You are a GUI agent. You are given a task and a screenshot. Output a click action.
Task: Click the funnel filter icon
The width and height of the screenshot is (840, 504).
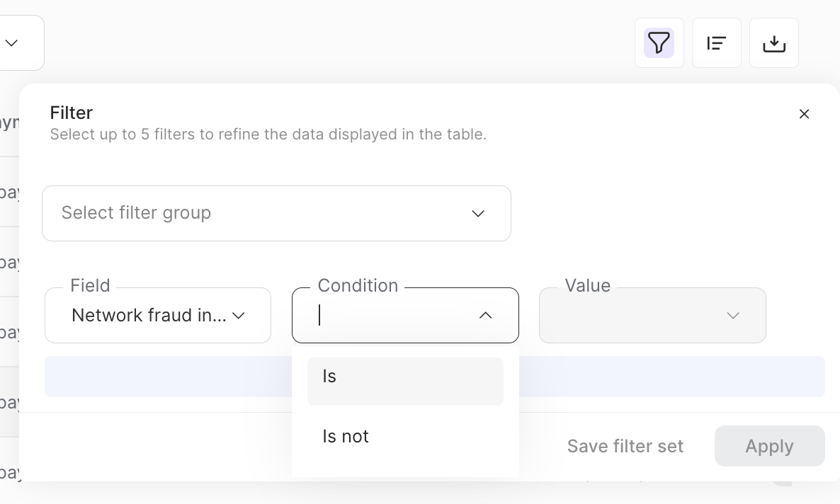[659, 43]
